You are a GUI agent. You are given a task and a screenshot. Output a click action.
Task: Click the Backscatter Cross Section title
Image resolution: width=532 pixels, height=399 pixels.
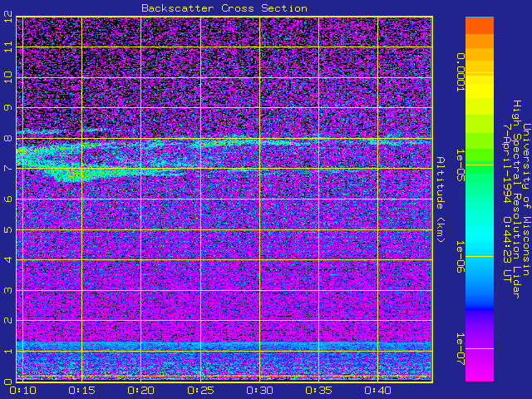pos(224,8)
